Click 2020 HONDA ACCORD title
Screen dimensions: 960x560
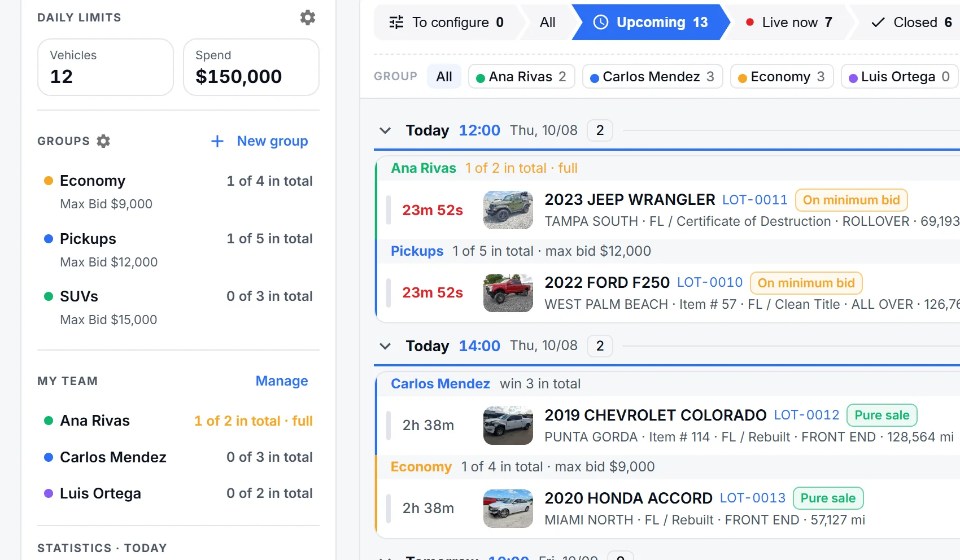tap(629, 498)
